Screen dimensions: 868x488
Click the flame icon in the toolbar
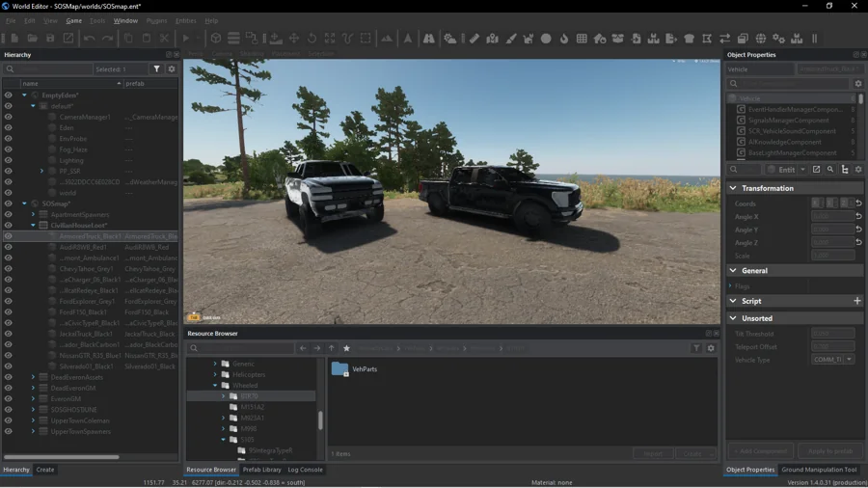[564, 39]
